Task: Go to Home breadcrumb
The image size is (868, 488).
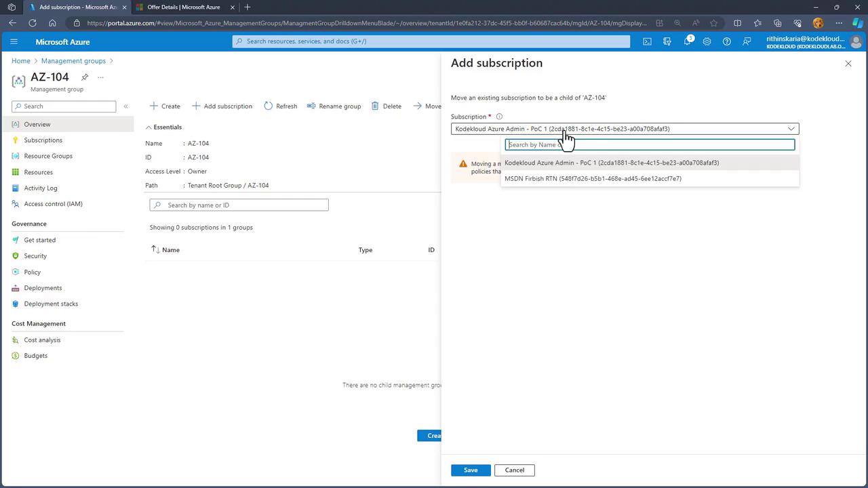Action: click(x=21, y=61)
